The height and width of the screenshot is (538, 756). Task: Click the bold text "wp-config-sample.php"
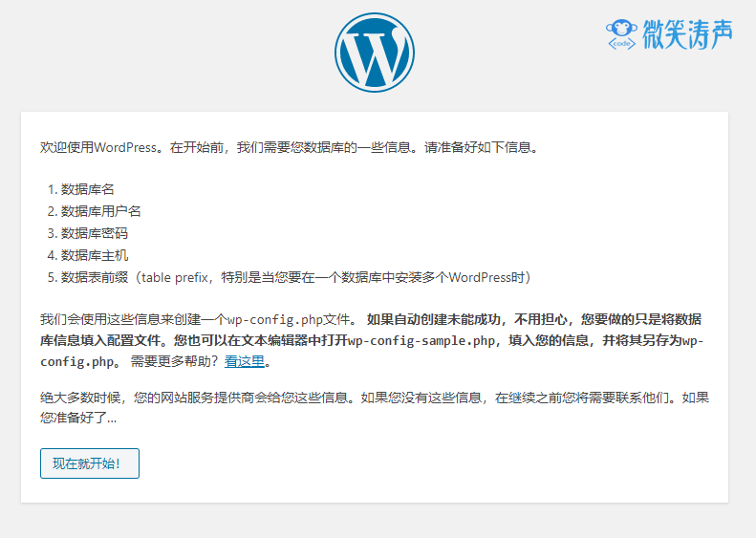tap(421, 341)
